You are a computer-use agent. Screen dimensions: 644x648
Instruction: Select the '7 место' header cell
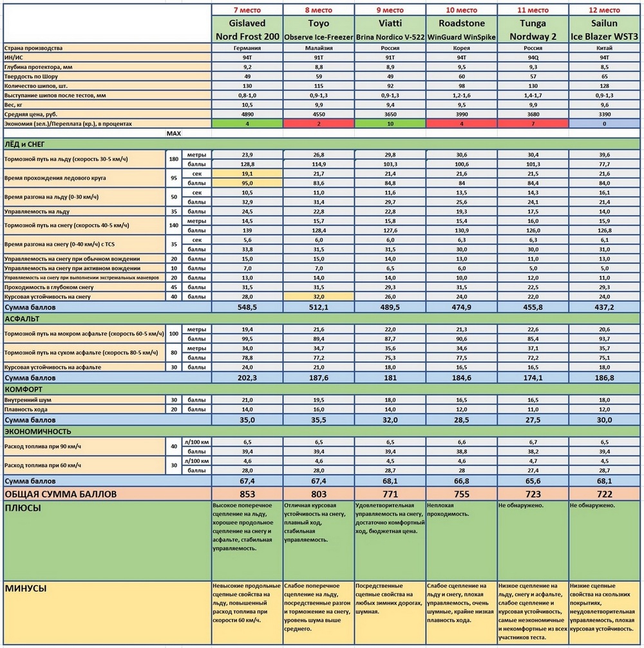coord(247,10)
